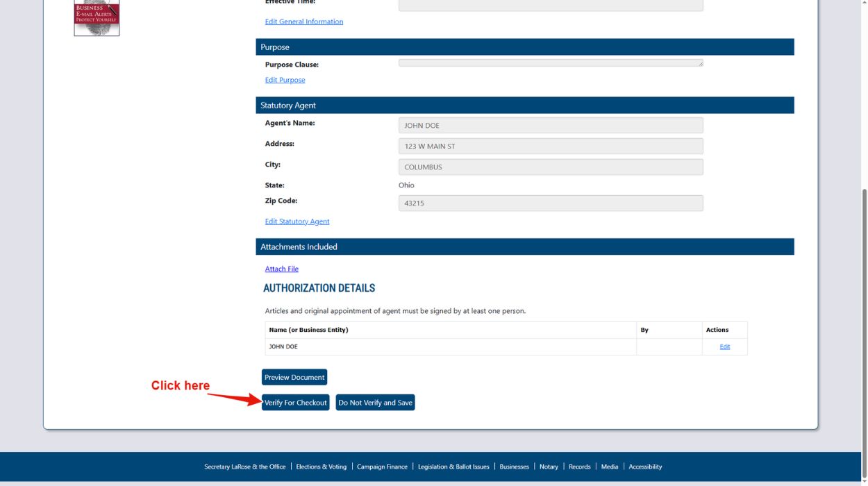Open the Edit Statutory Agent link
The width and height of the screenshot is (868, 486).
point(296,221)
